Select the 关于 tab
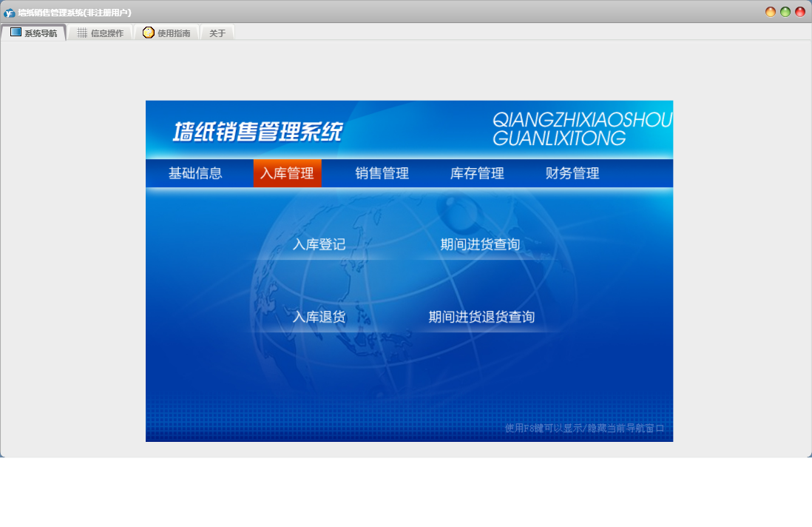Image resolution: width=812 pixels, height=527 pixels. pos(217,33)
